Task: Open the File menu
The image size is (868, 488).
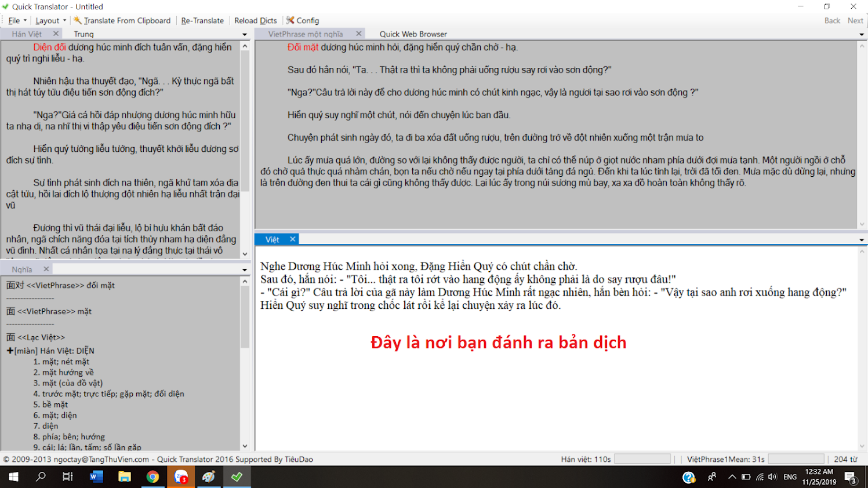Action: coord(13,20)
